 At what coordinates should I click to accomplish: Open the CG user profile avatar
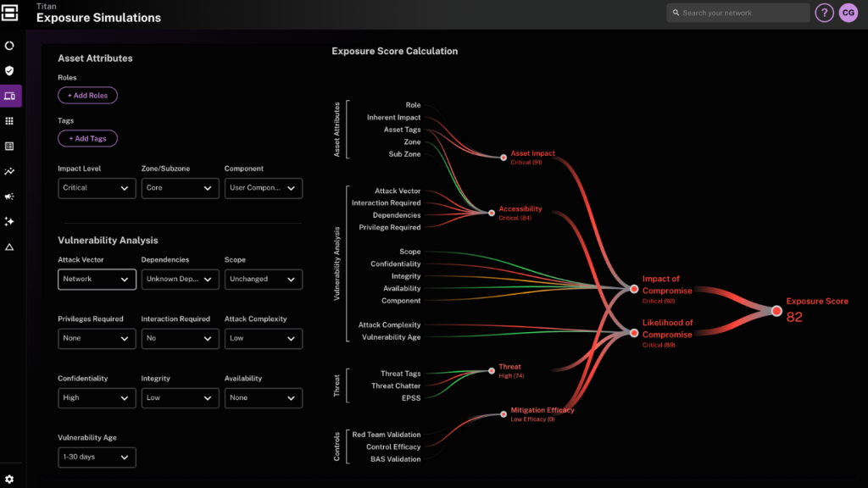[849, 13]
